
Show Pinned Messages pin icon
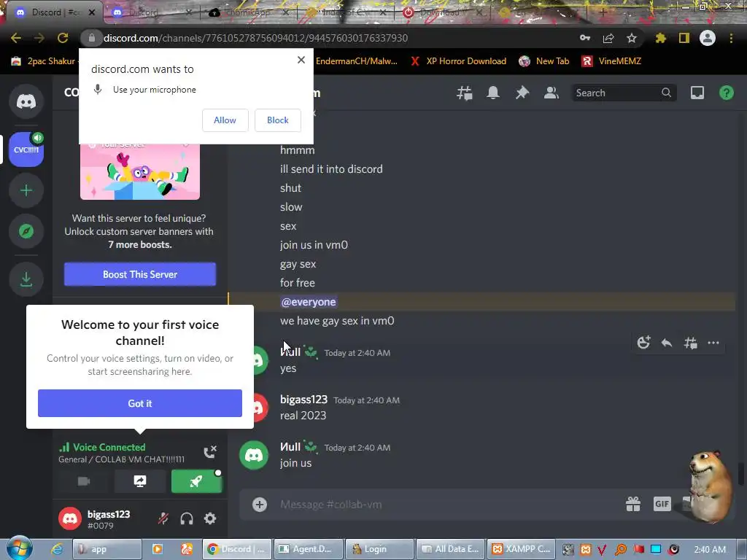pos(522,93)
